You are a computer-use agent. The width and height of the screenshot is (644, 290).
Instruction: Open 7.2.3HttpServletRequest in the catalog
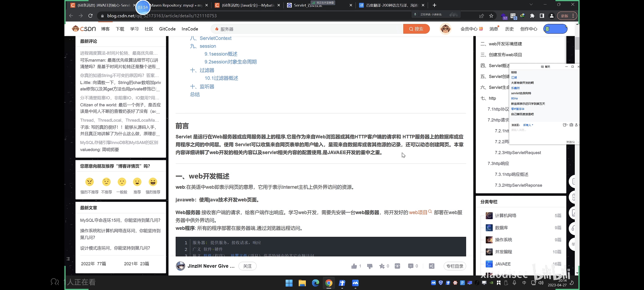click(518, 153)
